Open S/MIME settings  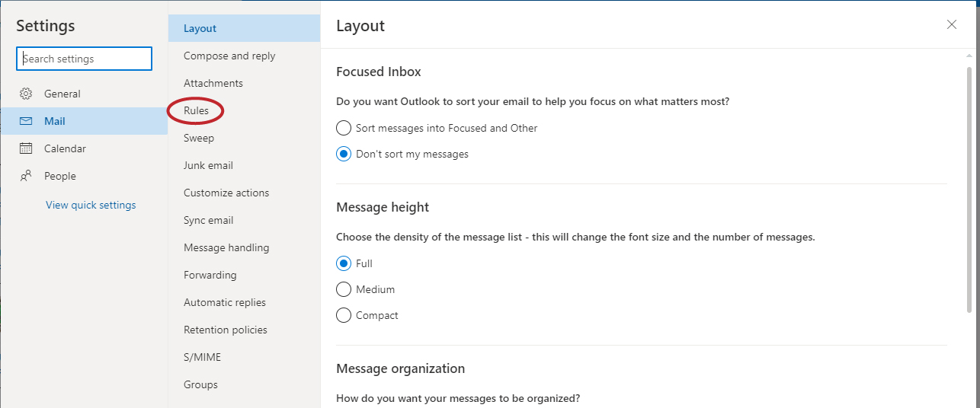244,357
